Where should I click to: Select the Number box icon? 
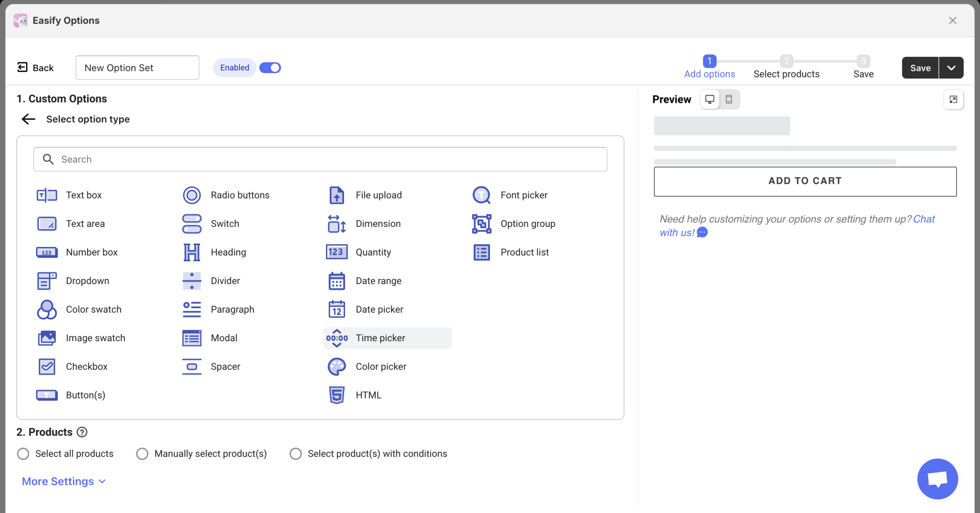click(47, 252)
